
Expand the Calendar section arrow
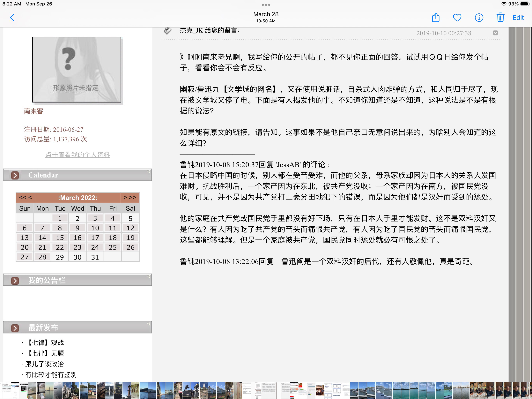(15, 175)
